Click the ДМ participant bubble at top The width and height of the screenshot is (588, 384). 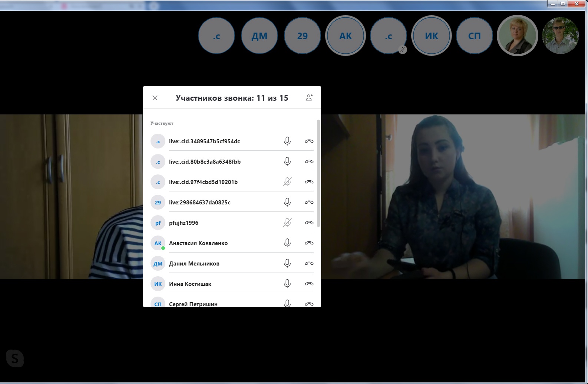pyautogui.click(x=259, y=36)
